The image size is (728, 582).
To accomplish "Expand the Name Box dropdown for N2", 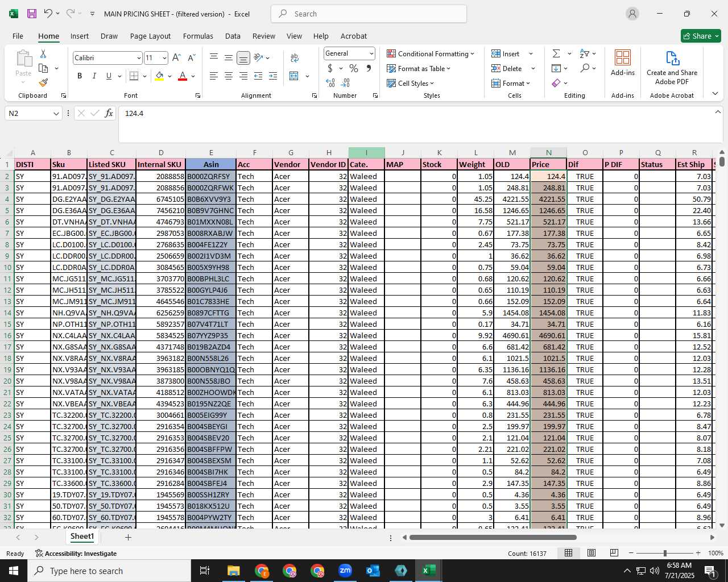I will coord(56,113).
